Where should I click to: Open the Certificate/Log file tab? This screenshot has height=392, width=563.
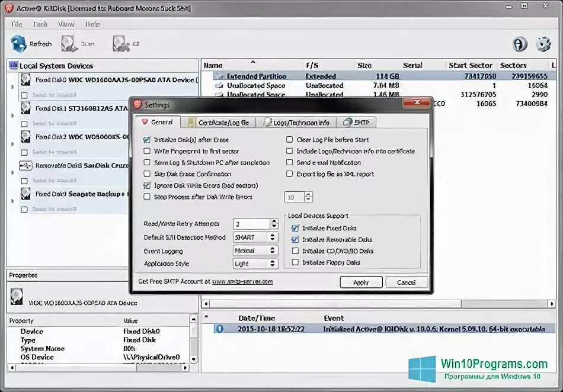219,123
